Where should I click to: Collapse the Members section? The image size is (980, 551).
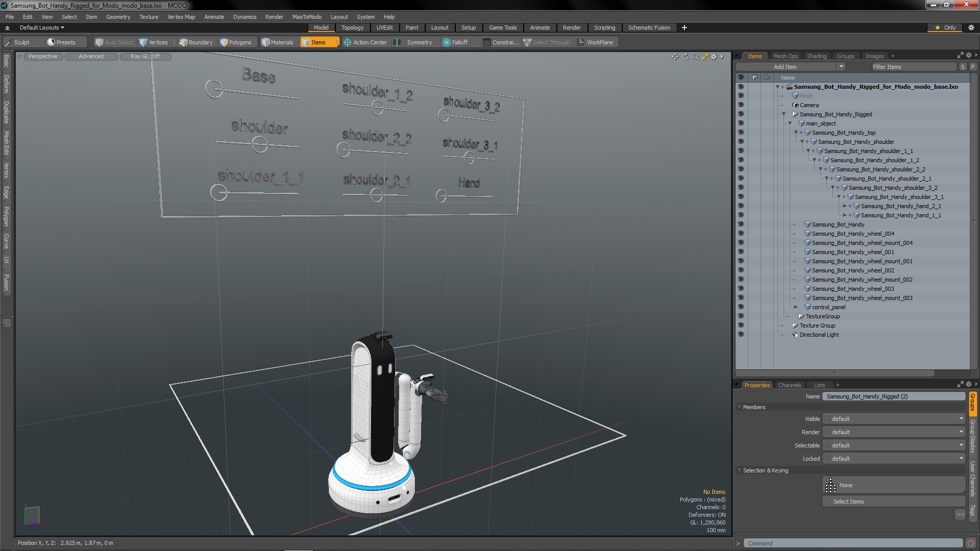740,407
